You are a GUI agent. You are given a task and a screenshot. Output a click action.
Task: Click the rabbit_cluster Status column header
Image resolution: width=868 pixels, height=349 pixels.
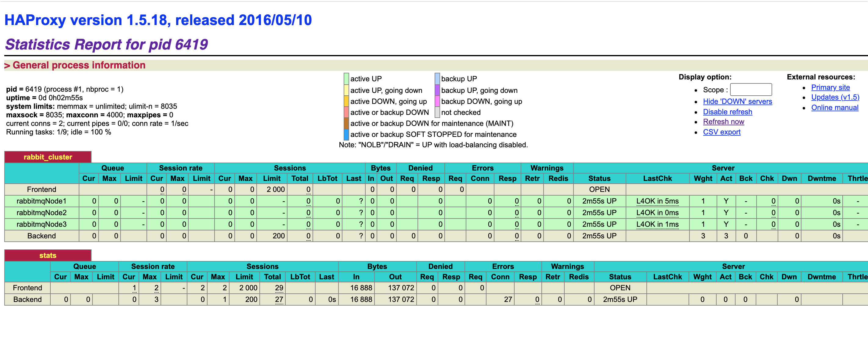[599, 178]
